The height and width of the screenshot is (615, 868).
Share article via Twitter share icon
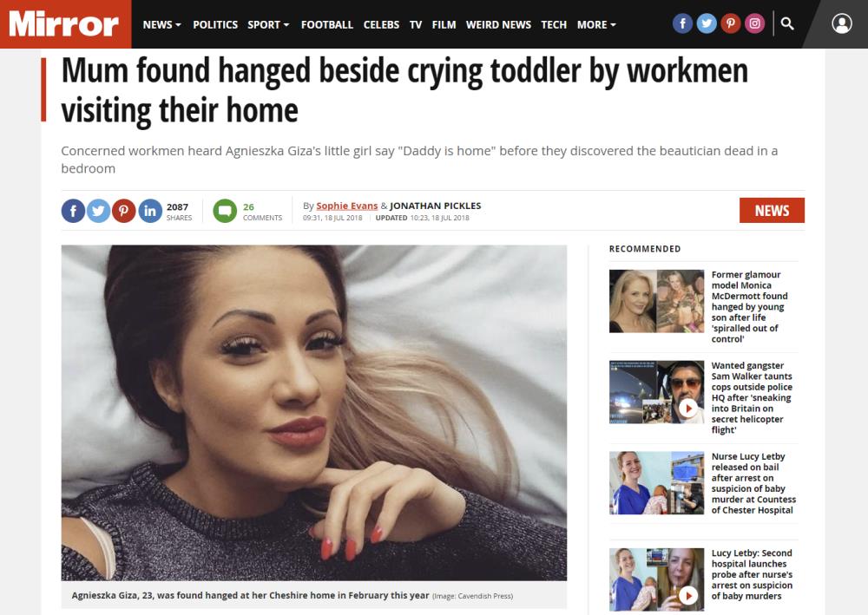(x=99, y=211)
